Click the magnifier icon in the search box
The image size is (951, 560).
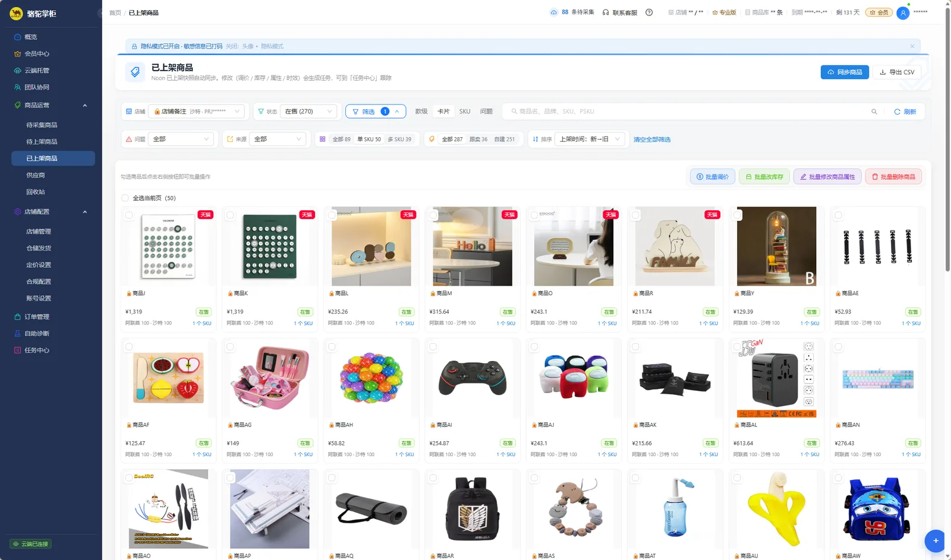click(x=874, y=112)
